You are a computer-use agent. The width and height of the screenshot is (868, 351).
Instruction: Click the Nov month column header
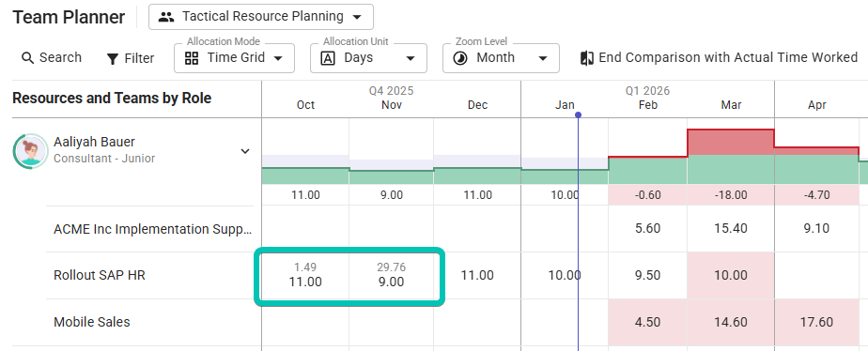pos(392,105)
